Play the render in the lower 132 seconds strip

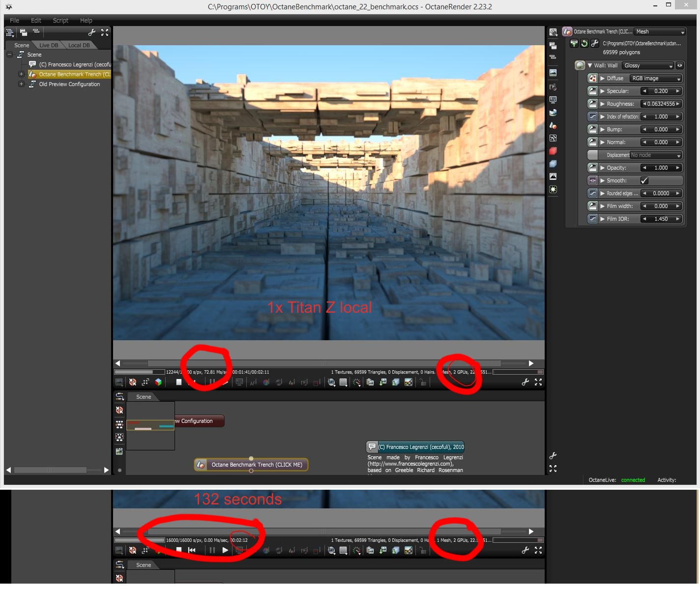pyautogui.click(x=225, y=550)
